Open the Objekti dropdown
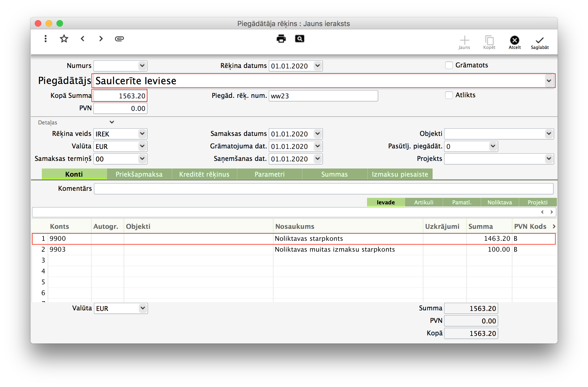588x387 pixels. [x=549, y=134]
